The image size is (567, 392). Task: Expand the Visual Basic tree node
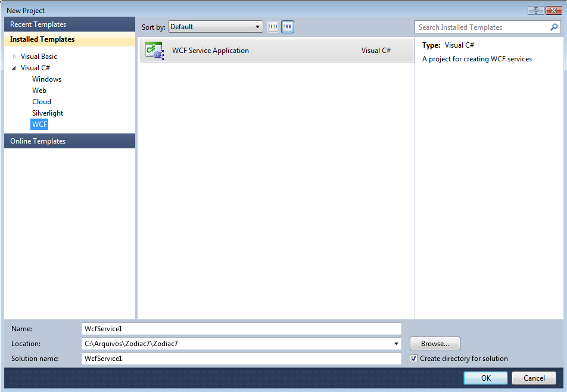(14, 57)
